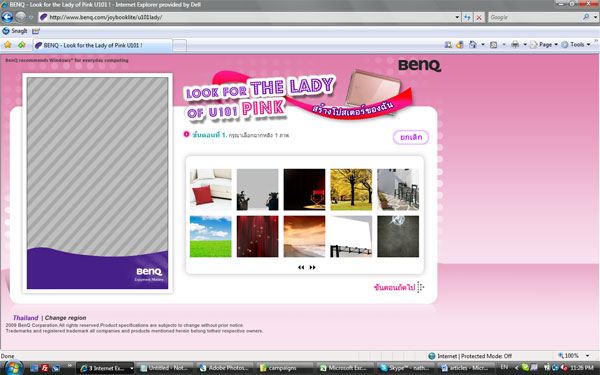
Task: Switch to Skype taskbar button
Action: click(x=405, y=368)
